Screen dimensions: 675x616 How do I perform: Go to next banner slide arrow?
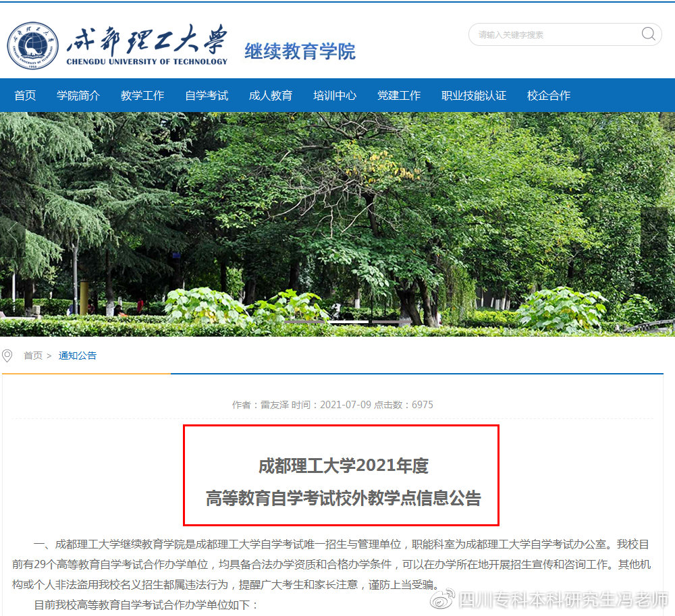pyautogui.click(x=654, y=233)
